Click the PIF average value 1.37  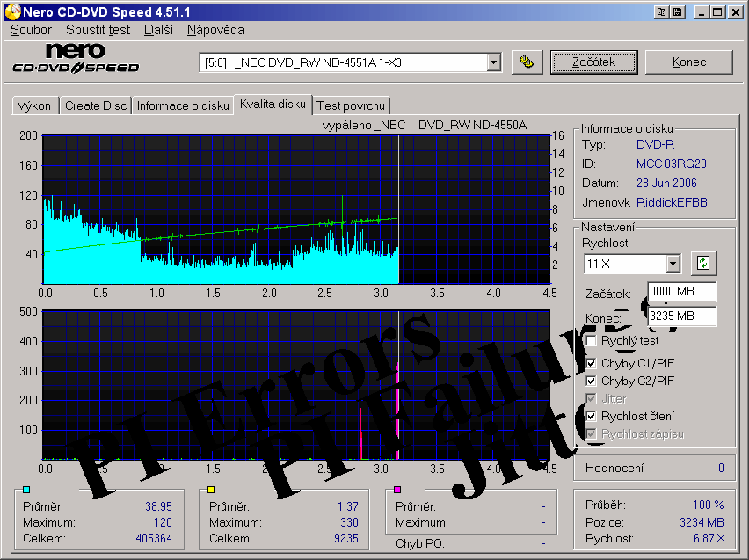coord(348,506)
